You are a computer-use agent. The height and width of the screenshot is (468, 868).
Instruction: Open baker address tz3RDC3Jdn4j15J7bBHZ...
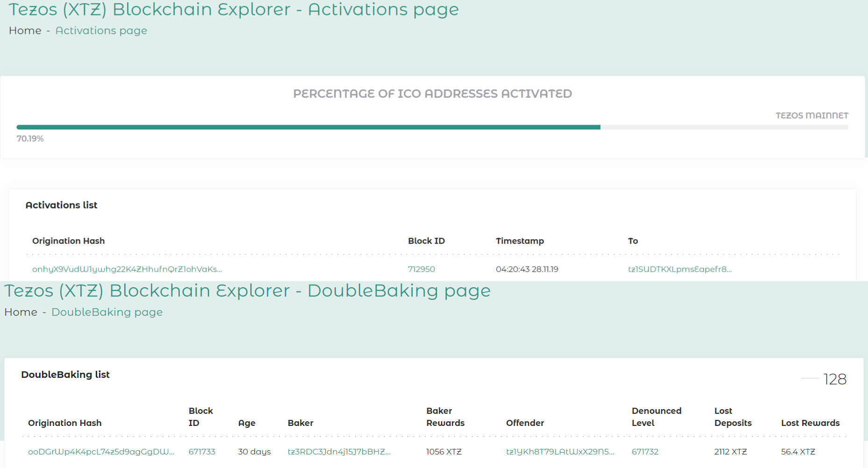coord(339,452)
